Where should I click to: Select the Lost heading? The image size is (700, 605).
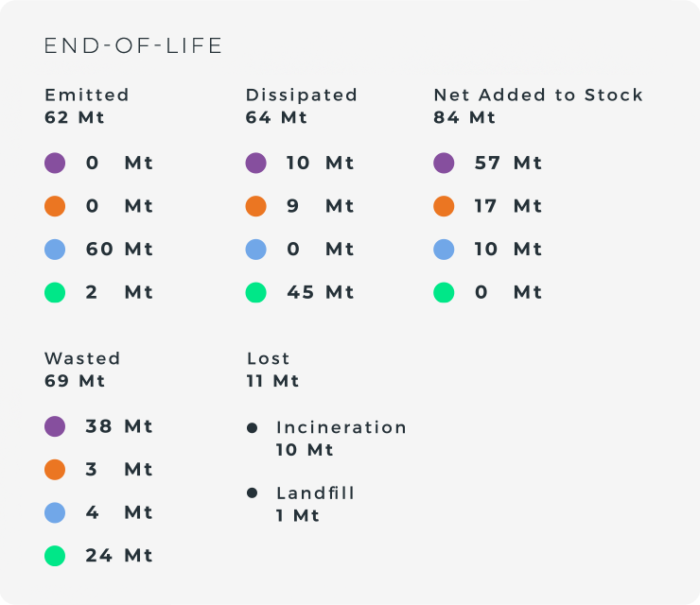(x=269, y=358)
